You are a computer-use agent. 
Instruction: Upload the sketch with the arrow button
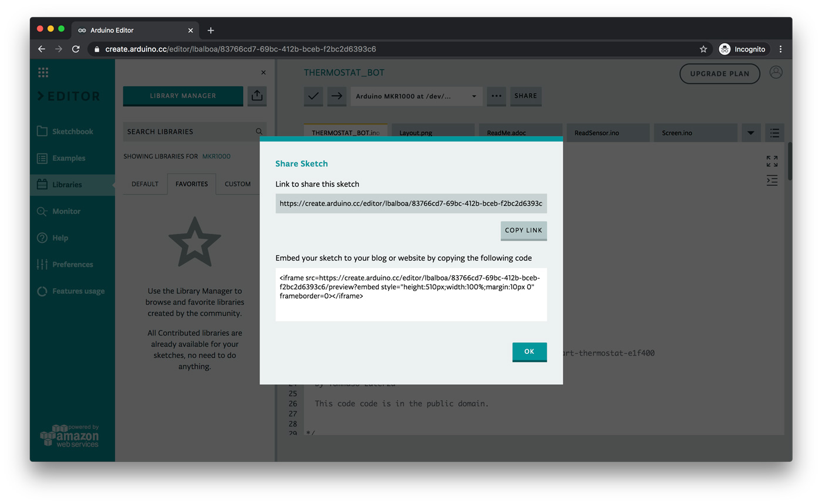point(336,96)
